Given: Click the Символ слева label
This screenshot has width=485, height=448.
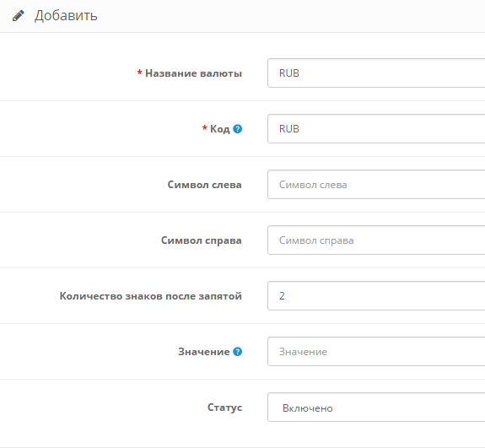Looking at the screenshot, I should click(x=204, y=185).
